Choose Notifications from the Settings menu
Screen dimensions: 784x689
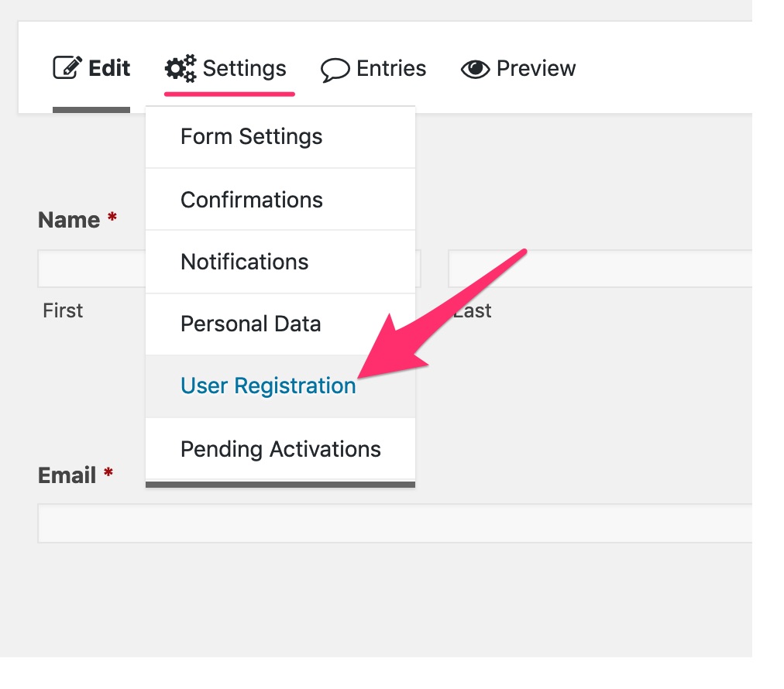(244, 262)
